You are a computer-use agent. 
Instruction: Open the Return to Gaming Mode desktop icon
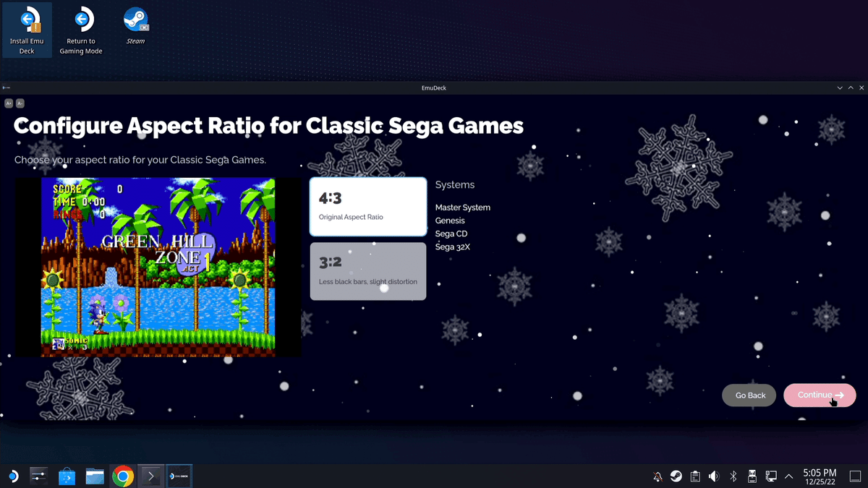click(x=81, y=31)
